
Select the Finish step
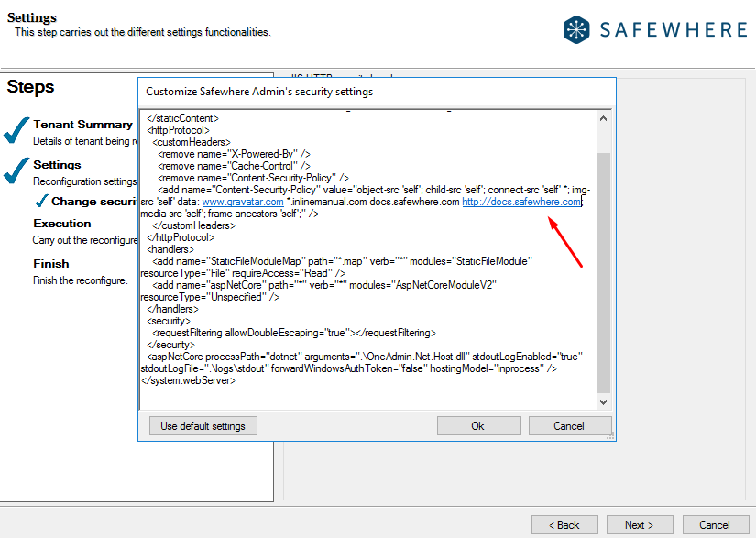click(50, 264)
